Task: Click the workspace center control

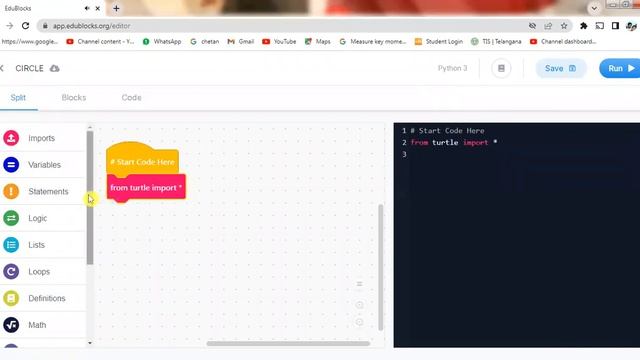Action: point(359,284)
